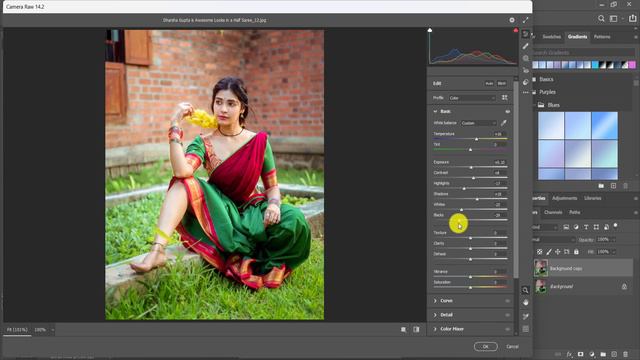Open Photoshop search magnifier icon

pos(601,18)
